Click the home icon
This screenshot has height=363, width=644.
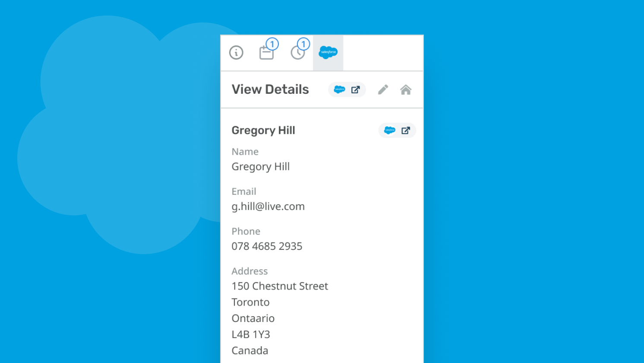406,89
